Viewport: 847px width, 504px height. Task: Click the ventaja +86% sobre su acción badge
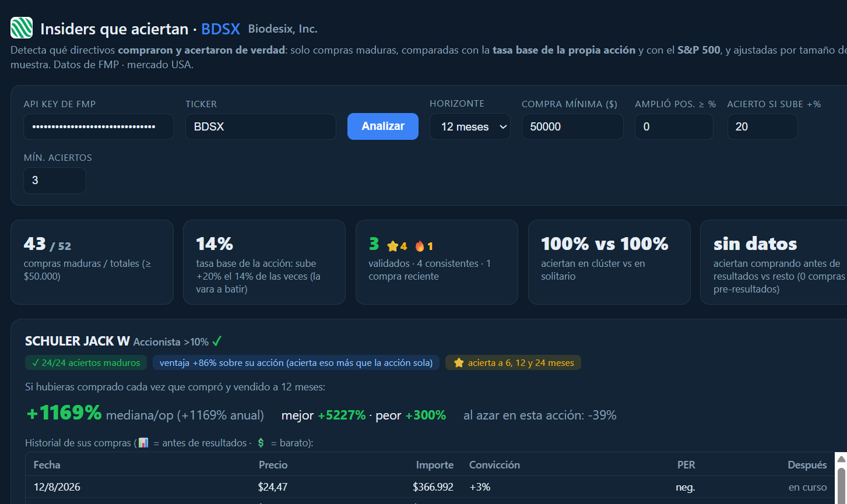296,363
